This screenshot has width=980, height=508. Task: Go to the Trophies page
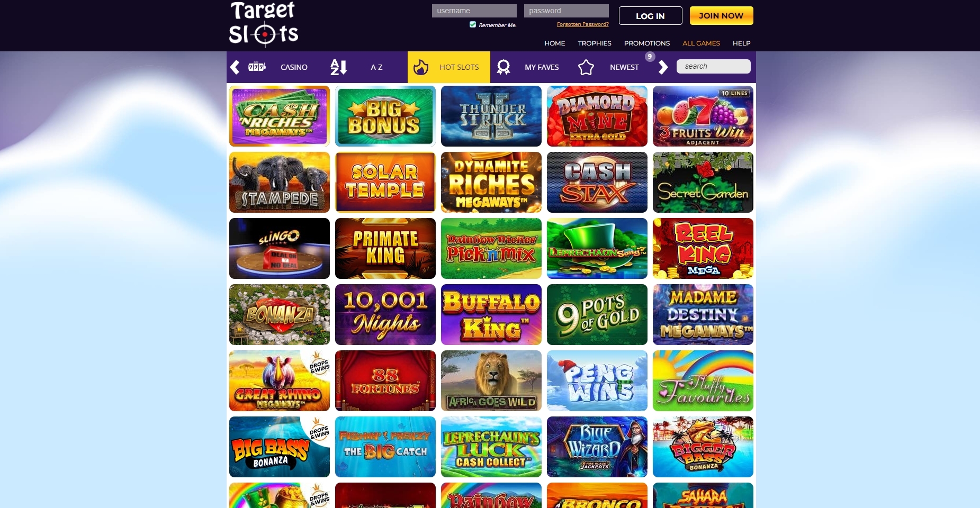point(595,43)
